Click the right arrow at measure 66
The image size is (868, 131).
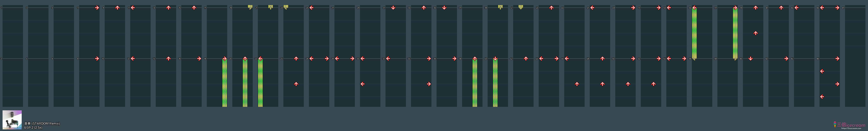(x=837, y=59)
